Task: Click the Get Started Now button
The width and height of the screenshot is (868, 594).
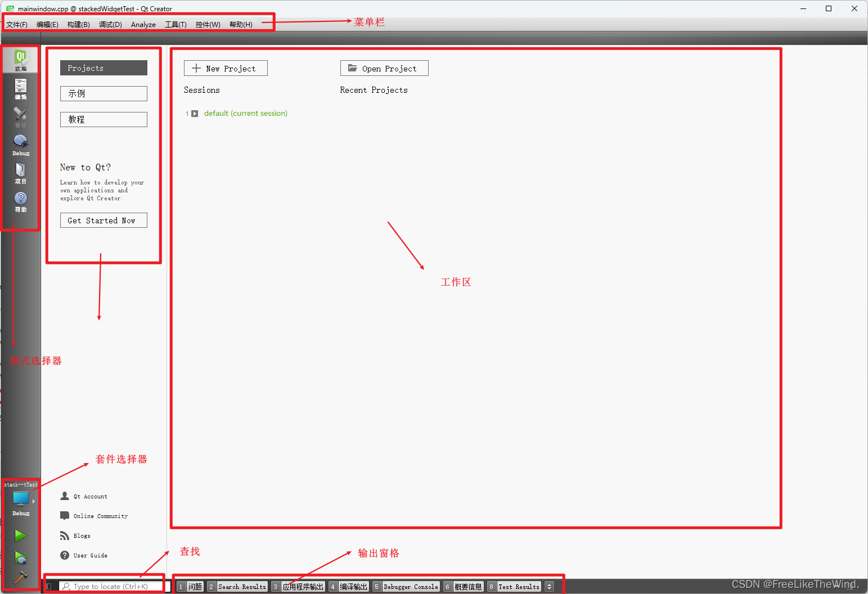Action: pos(104,220)
